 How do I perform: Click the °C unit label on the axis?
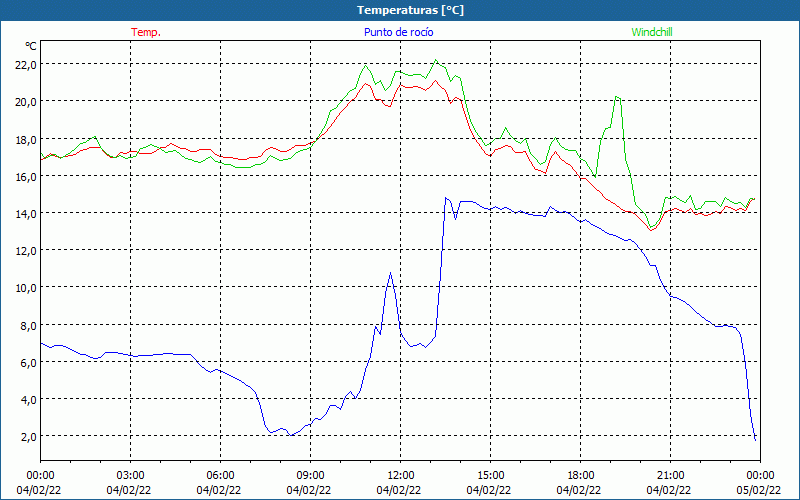point(31,46)
